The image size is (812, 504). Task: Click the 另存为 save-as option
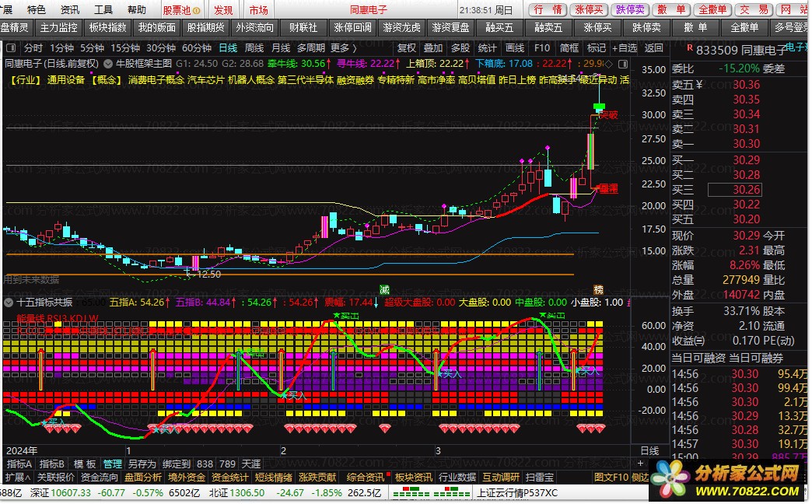142,464
